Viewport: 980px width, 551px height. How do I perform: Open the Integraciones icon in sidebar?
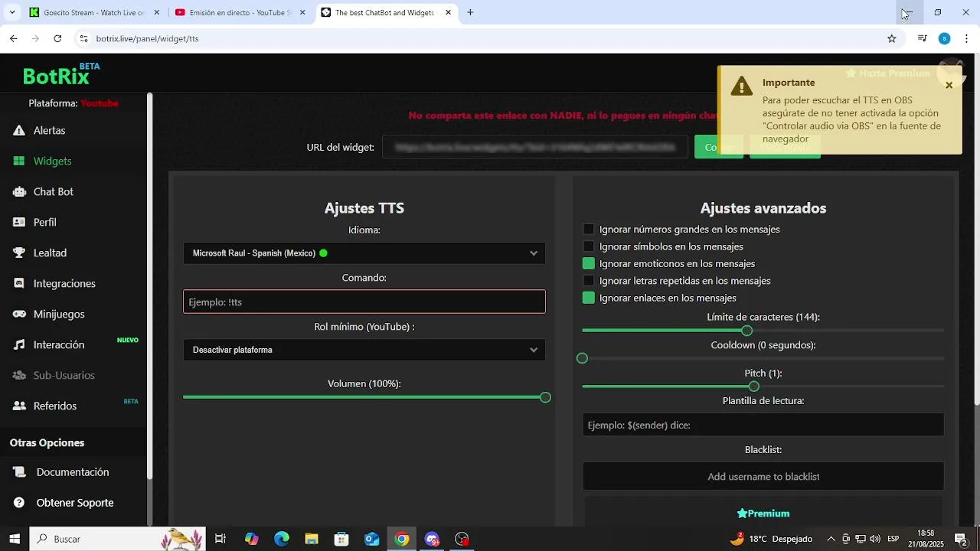click(x=19, y=284)
